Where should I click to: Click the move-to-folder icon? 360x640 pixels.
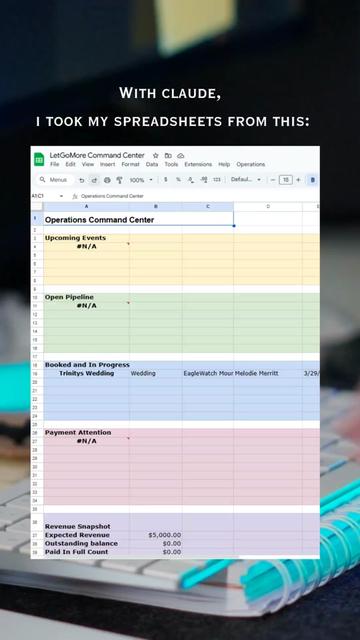tap(168, 156)
